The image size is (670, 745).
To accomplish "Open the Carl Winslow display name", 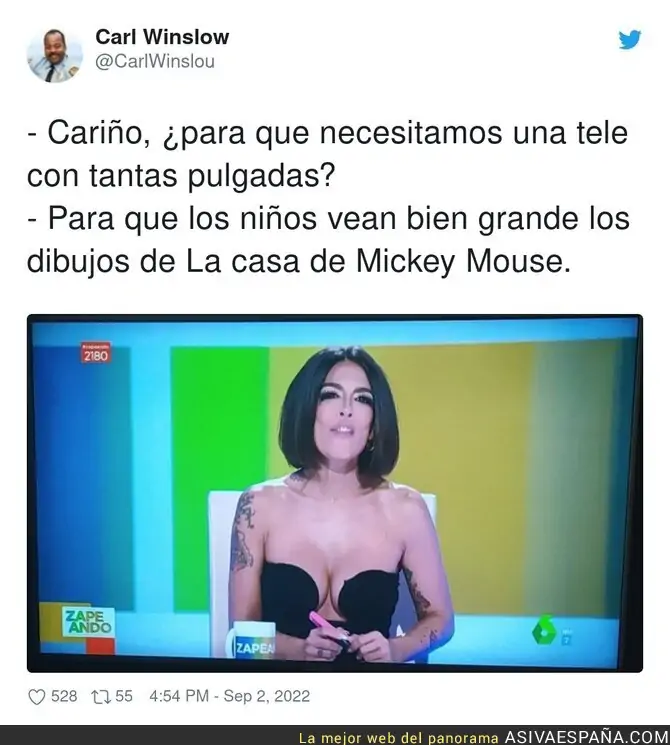I will click(x=162, y=37).
